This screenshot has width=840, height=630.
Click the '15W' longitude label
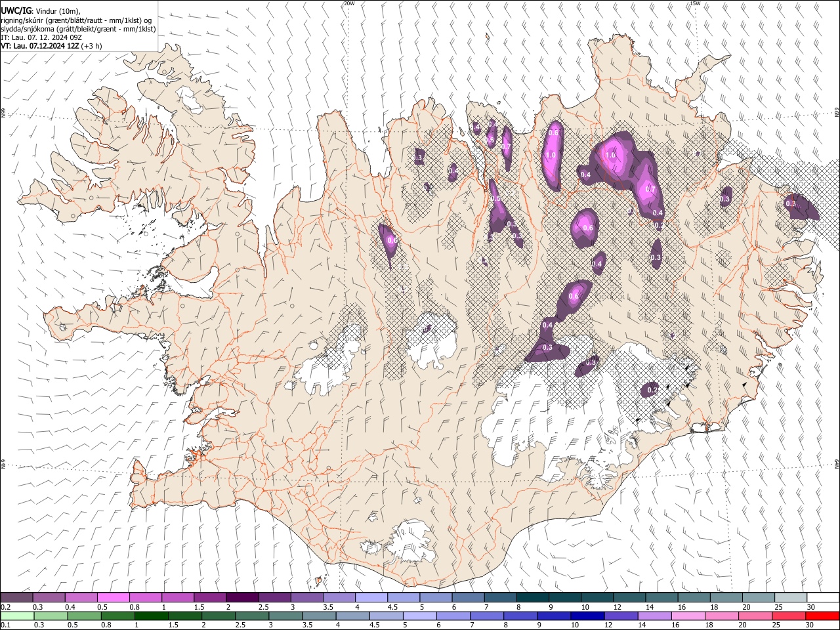coord(695,3)
